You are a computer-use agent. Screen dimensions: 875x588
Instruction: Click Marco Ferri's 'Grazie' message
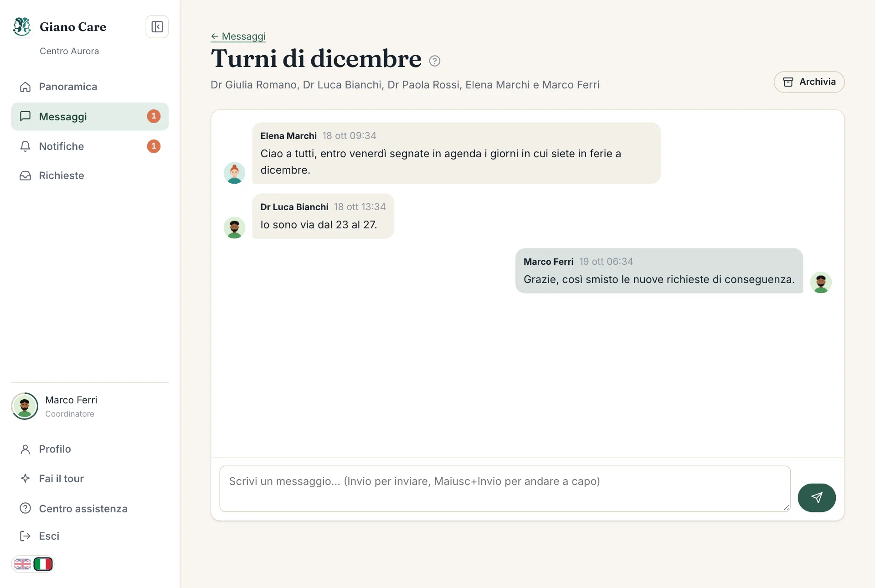click(x=659, y=279)
